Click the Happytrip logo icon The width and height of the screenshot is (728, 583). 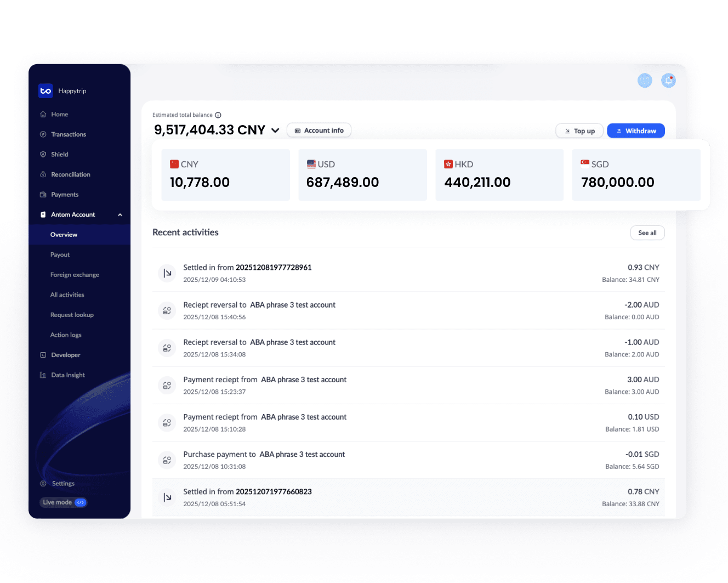point(46,91)
